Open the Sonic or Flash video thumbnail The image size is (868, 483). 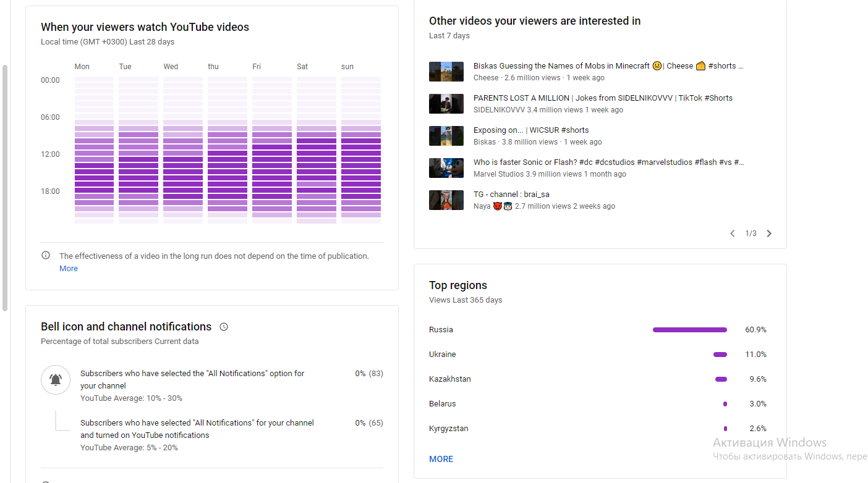point(446,168)
